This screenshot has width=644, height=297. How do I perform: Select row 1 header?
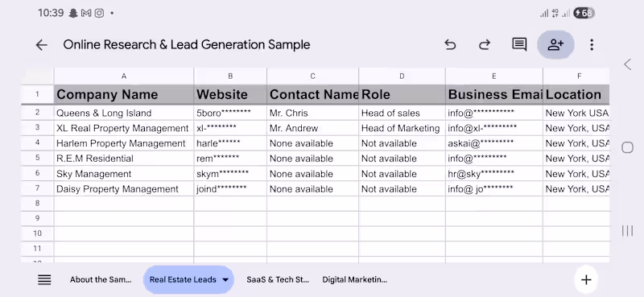click(x=37, y=94)
